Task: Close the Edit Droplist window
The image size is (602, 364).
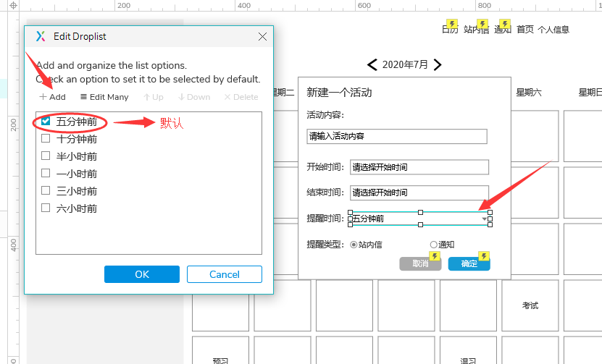Action: (x=263, y=36)
